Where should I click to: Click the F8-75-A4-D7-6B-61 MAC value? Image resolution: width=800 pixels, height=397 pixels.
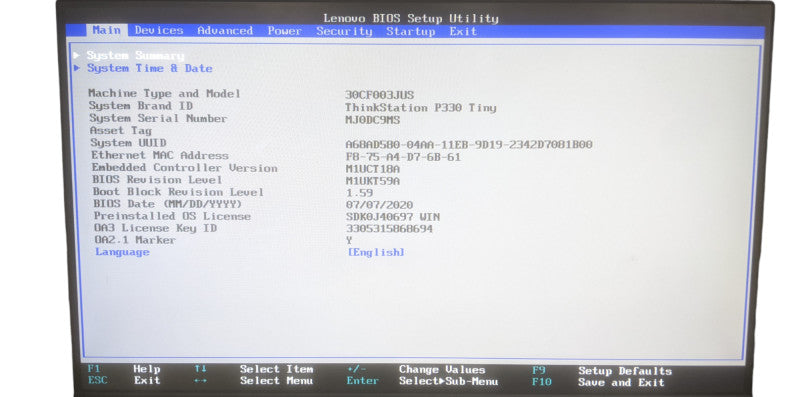click(403, 157)
